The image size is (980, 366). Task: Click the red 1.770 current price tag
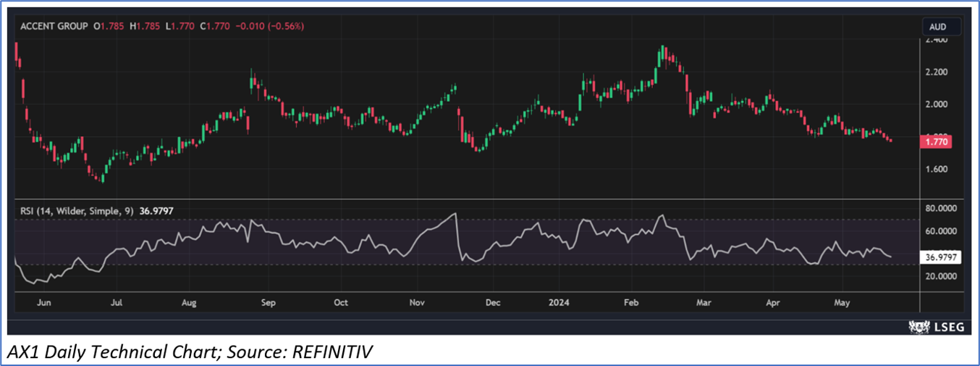(x=934, y=143)
